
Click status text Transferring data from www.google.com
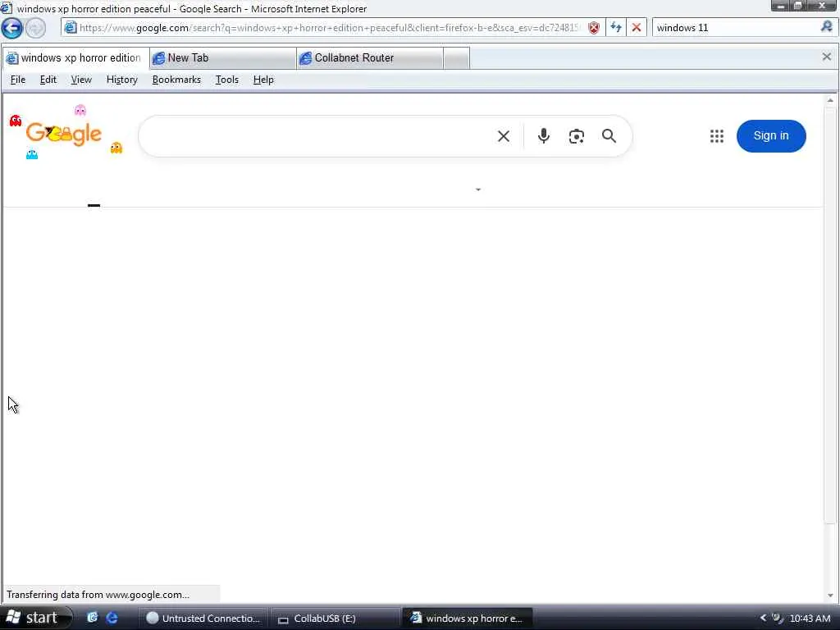(x=98, y=595)
